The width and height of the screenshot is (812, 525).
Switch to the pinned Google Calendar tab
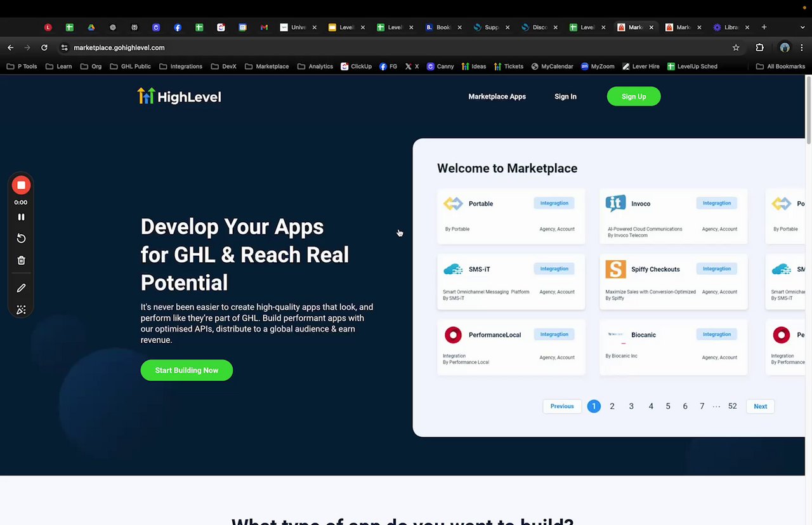(242, 27)
